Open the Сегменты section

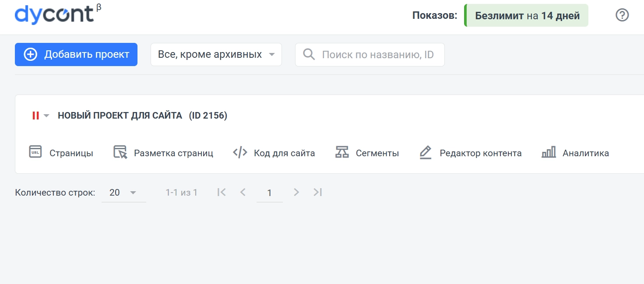pyautogui.click(x=377, y=153)
